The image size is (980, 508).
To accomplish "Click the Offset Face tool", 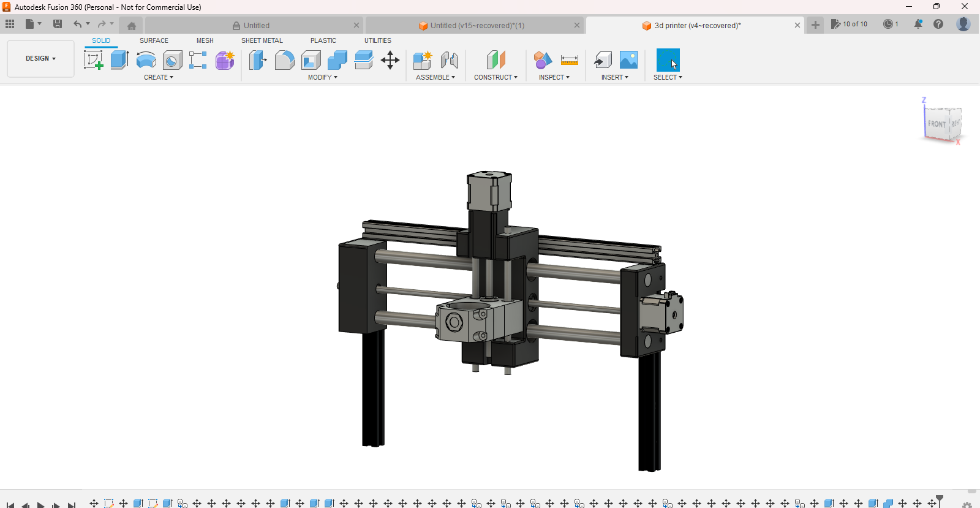I will click(x=364, y=60).
